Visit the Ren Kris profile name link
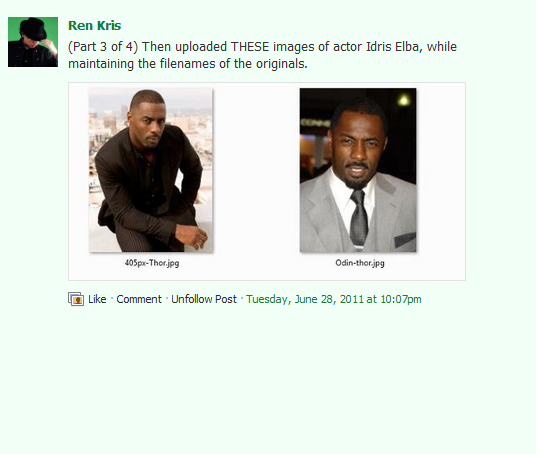The image size is (536, 454). [x=95, y=26]
